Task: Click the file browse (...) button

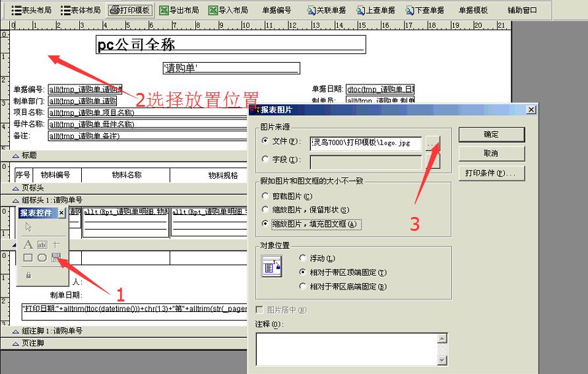Action: click(x=431, y=142)
